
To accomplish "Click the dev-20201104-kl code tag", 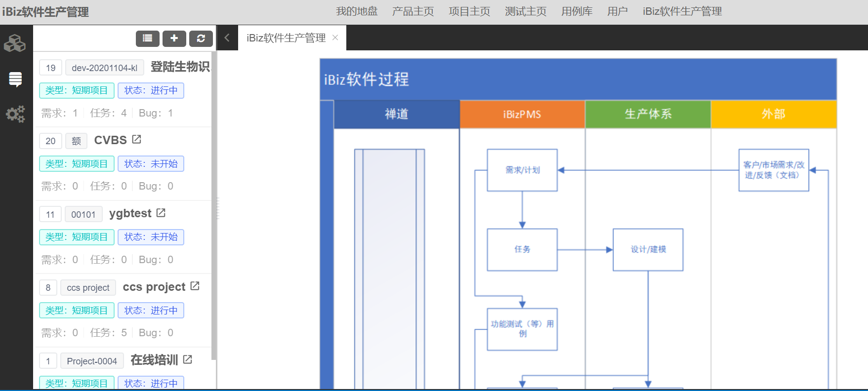I will point(105,68).
